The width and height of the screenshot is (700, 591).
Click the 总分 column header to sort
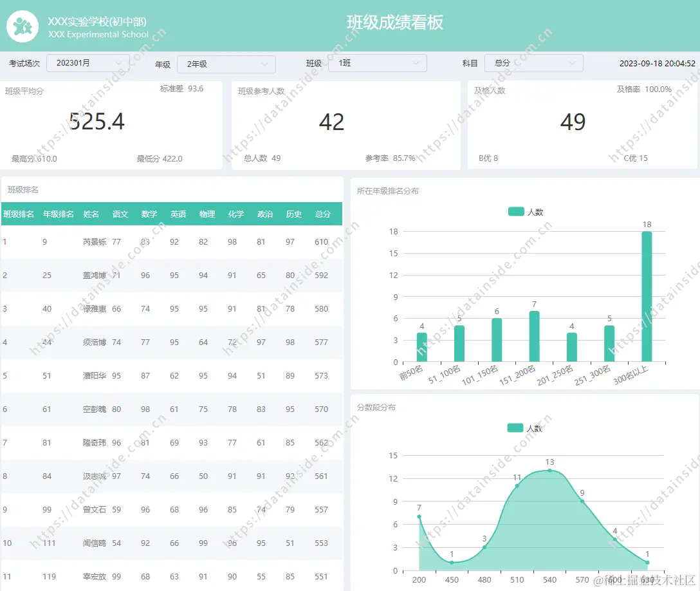[x=322, y=214]
